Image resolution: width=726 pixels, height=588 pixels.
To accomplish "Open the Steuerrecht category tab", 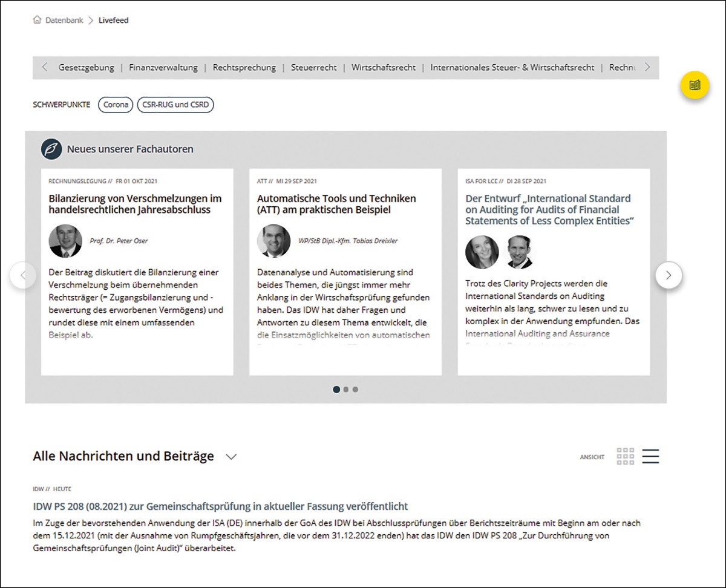I will 313,68.
